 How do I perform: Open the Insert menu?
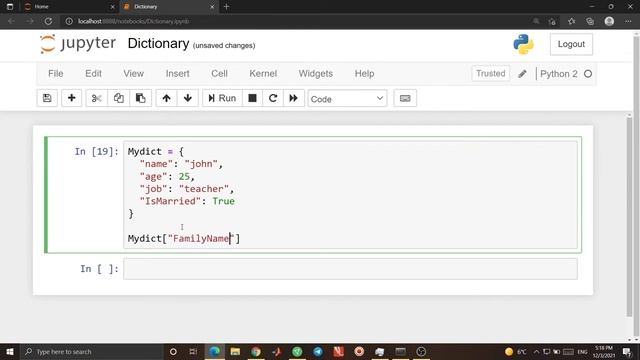[x=178, y=73]
